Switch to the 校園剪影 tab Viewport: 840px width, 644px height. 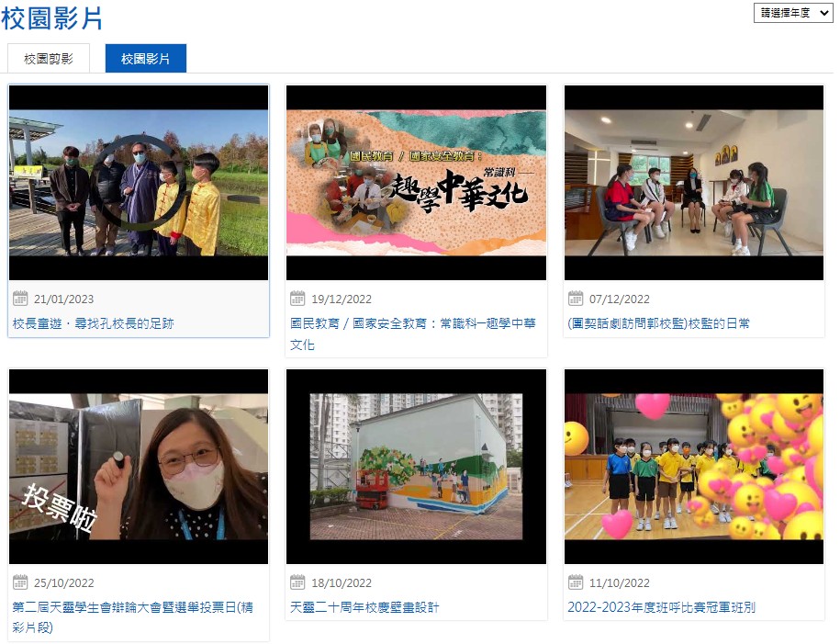point(49,58)
